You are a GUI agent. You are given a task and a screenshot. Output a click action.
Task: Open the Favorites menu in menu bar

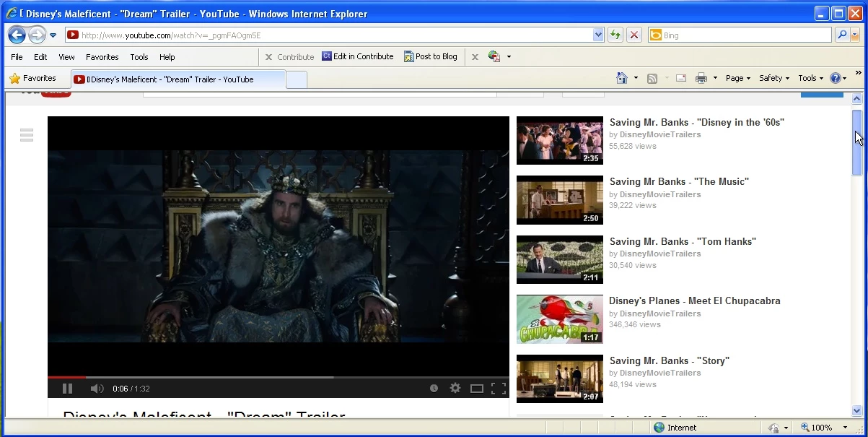102,57
